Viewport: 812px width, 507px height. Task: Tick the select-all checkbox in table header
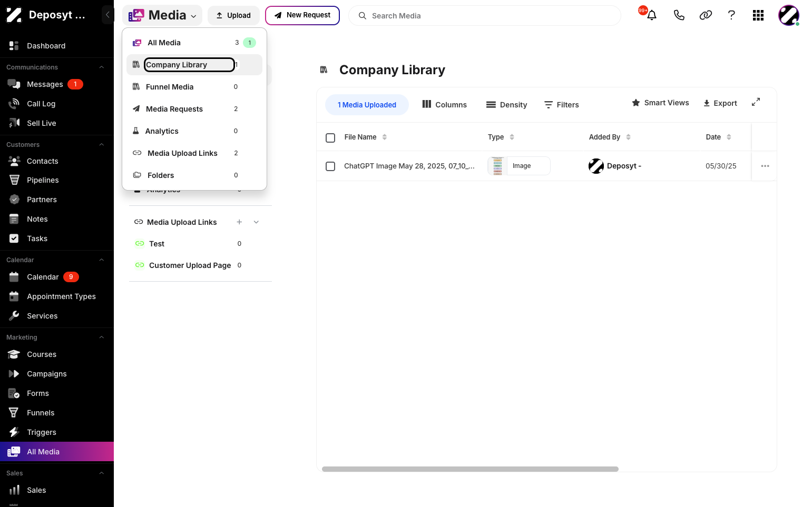[330, 138]
